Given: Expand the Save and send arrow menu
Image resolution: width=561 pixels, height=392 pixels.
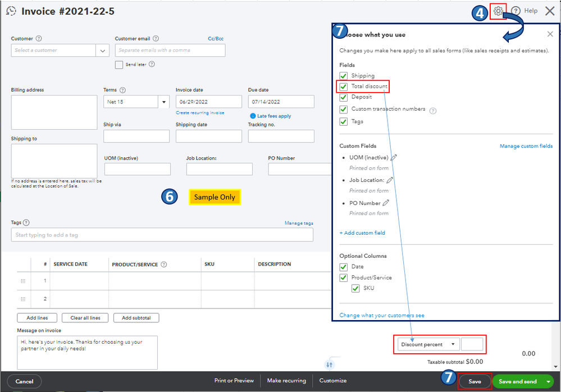Looking at the screenshot, I should (548, 382).
